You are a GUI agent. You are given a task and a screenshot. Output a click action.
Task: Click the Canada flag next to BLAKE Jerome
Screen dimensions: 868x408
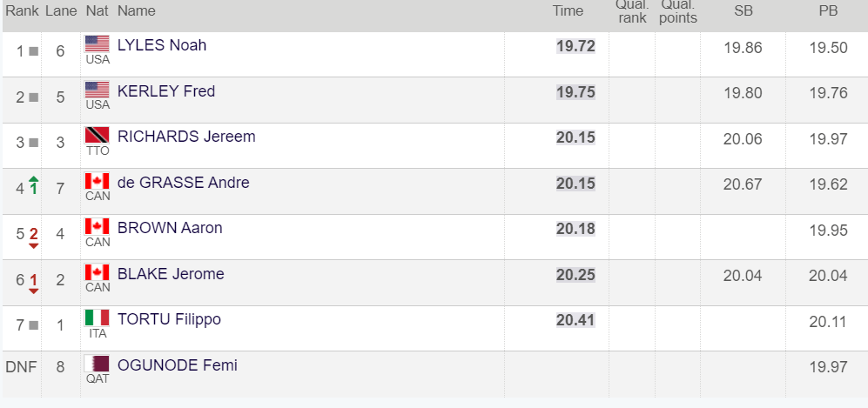(97, 272)
